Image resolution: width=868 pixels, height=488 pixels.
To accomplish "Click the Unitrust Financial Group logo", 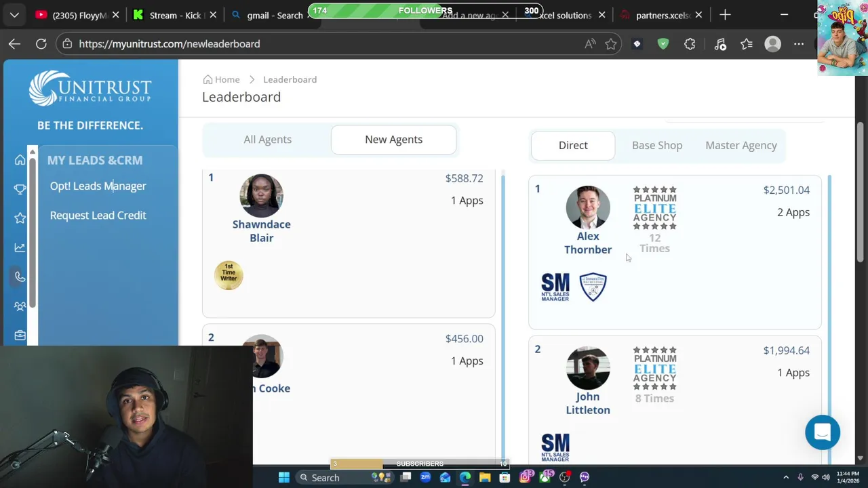I will coord(90,89).
